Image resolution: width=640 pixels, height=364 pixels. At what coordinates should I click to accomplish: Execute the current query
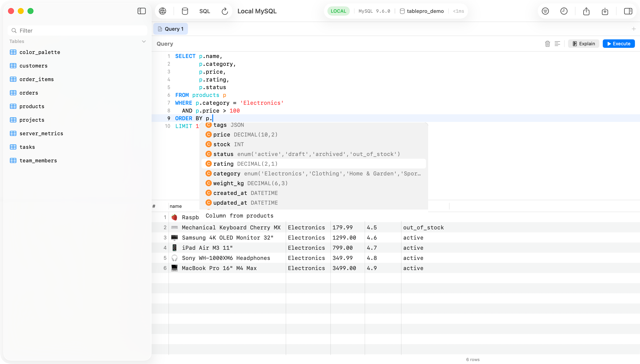618,44
